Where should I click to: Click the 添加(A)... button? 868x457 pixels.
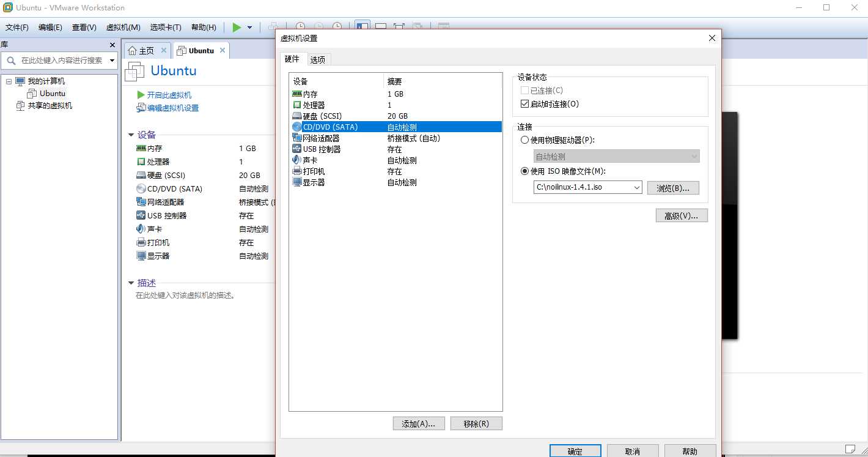(x=419, y=423)
